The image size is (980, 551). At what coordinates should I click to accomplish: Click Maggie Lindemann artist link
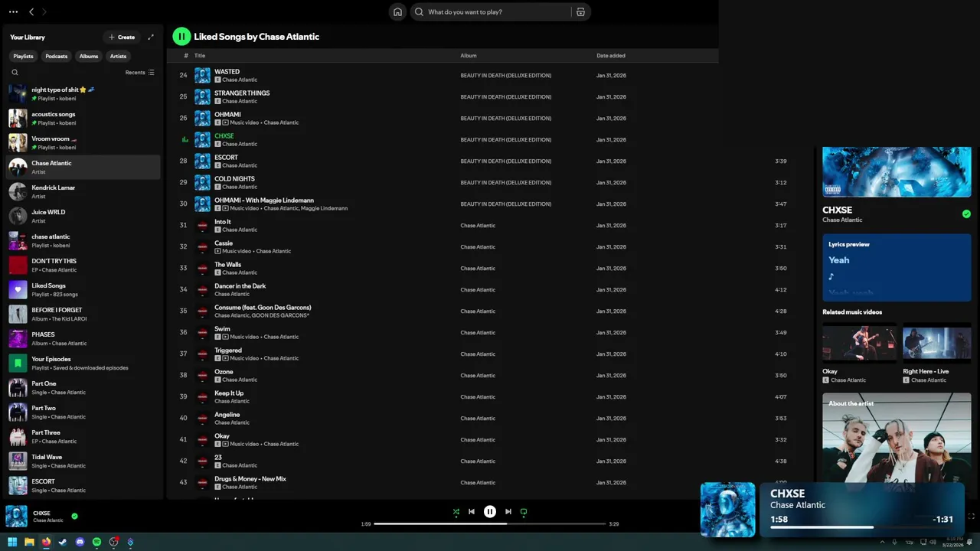(x=325, y=208)
